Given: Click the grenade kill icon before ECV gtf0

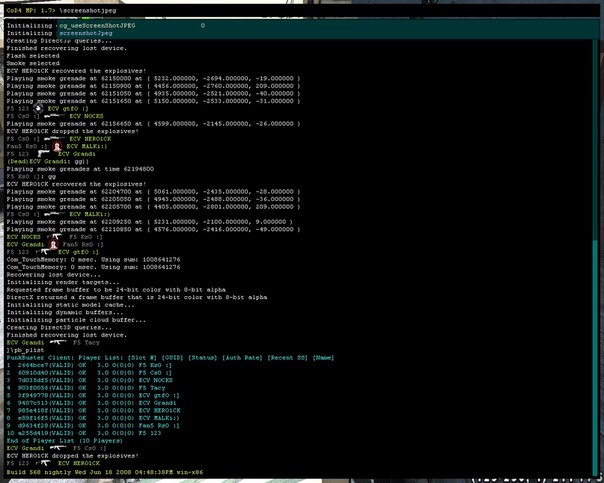Looking at the screenshot, I should click(39, 108).
